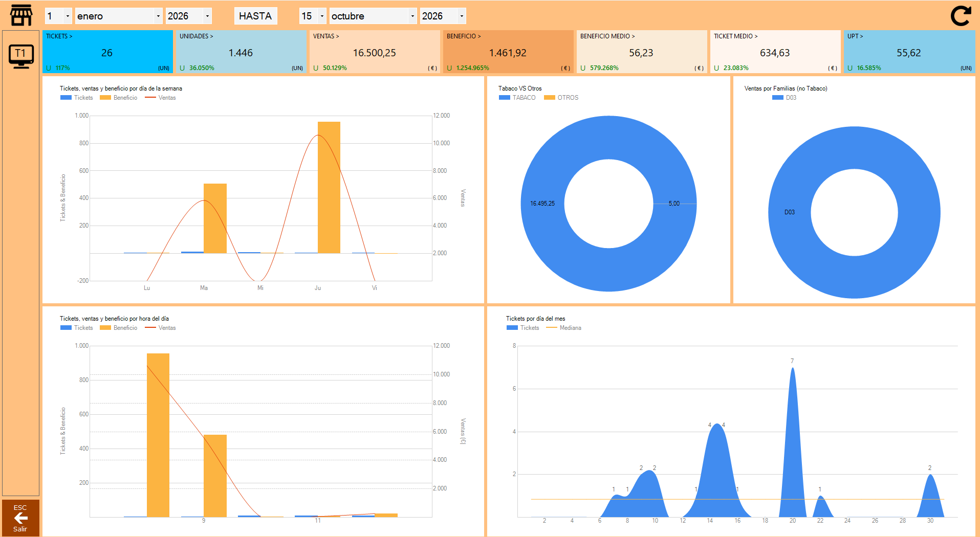Screen dimensions: 980x537
Task: Click the HASTA label
Action: [x=255, y=16]
